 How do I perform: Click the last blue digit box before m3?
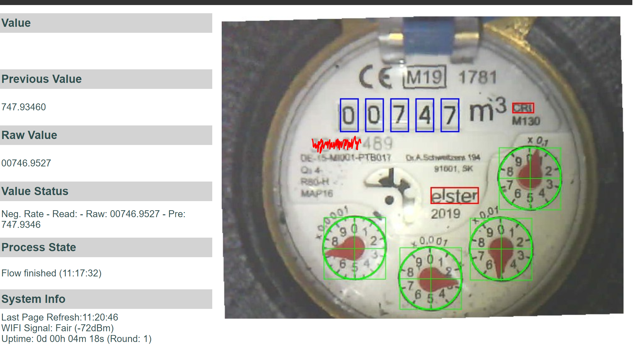tap(450, 115)
